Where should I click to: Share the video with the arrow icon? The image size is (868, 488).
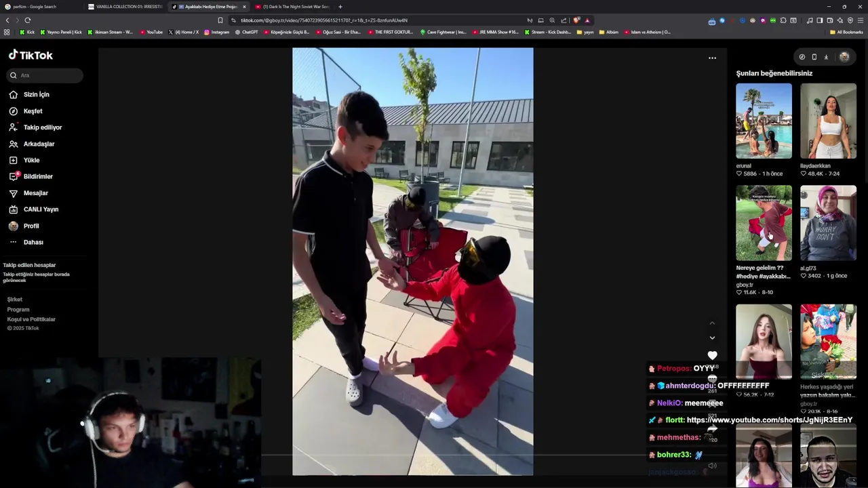pyautogui.click(x=712, y=429)
